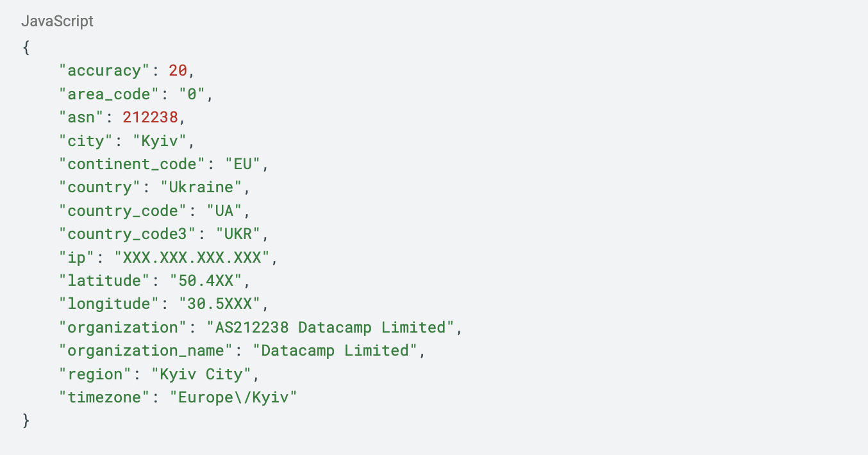
Task: Click the "timezone" key
Action: pyautogui.click(x=104, y=397)
